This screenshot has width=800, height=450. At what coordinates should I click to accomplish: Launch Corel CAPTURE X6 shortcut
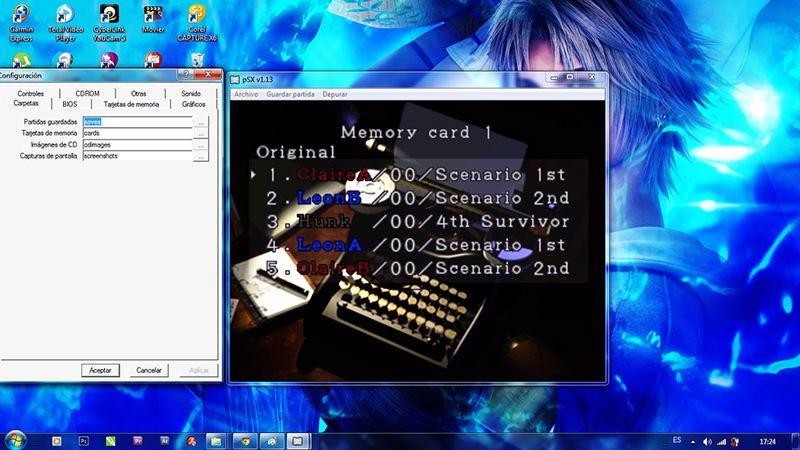pos(197,23)
